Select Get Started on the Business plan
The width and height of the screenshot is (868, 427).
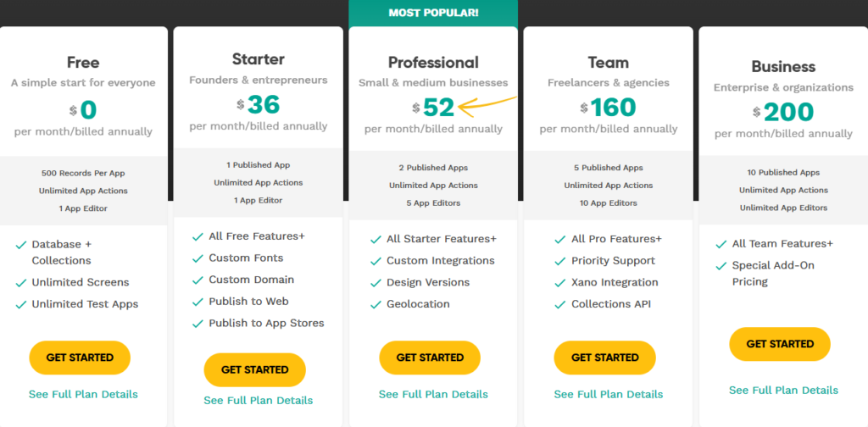click(780, 344)
